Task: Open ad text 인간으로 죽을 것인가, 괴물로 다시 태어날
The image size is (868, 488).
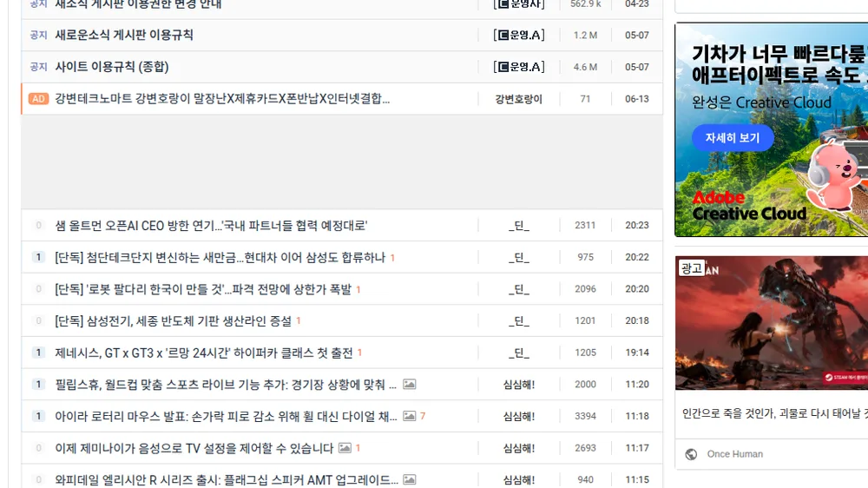Action: click(x=775, y=414)
